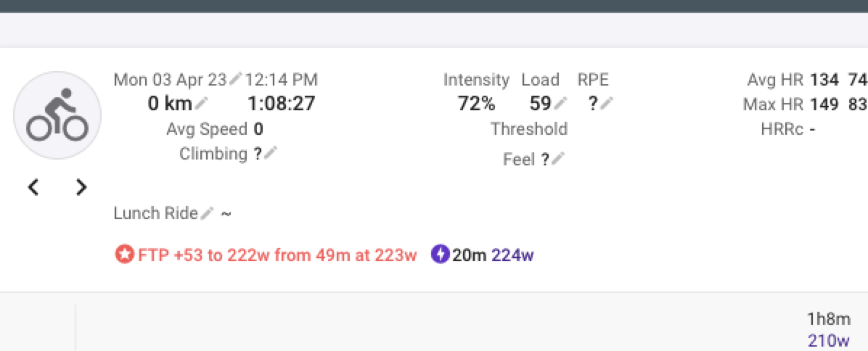Click the red FTP star badge icon

tap(125, 255)
